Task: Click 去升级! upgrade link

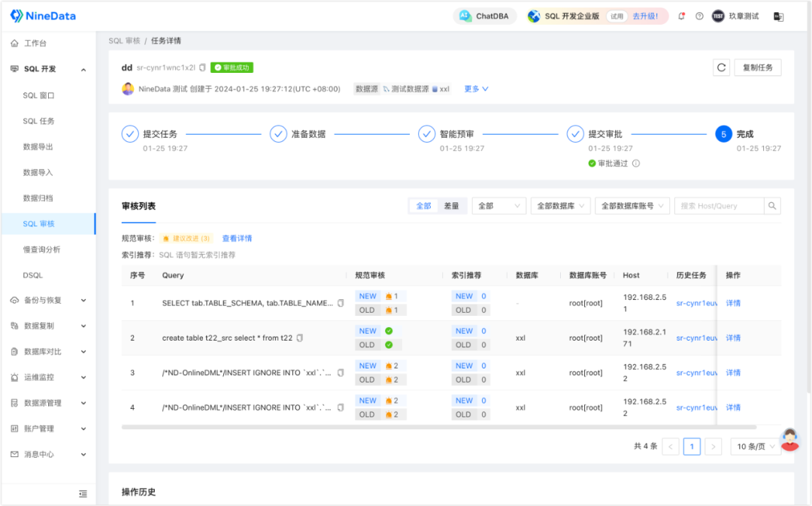Action: point(645,16)
